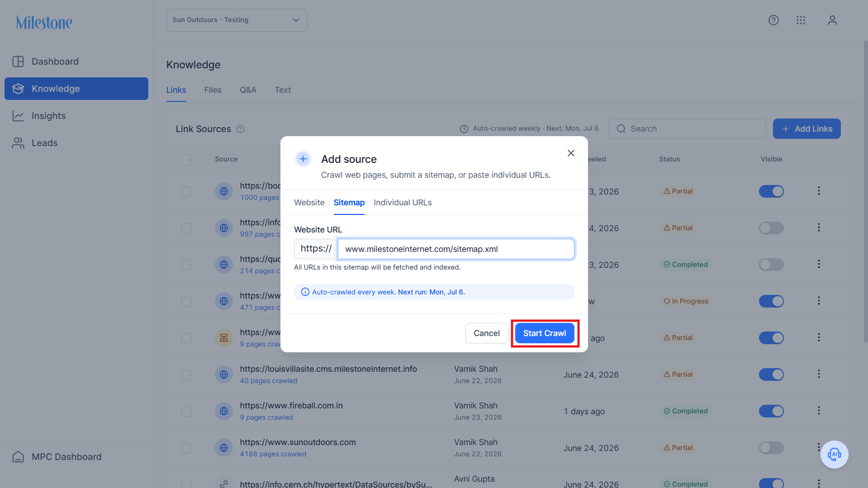Toggle visibility for the first Partial row
This screenshot has height=488, width=868.
771,191
